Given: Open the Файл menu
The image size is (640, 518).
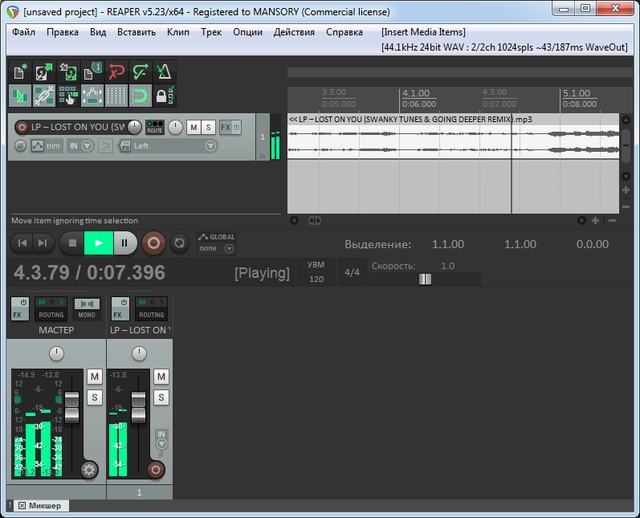Looking at the screenshot, I should 23,32.
